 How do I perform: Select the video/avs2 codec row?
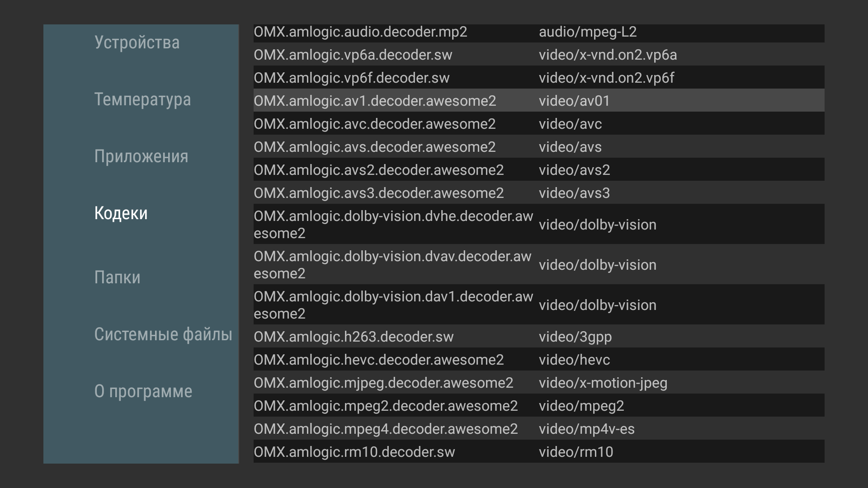tap(538, 170)
